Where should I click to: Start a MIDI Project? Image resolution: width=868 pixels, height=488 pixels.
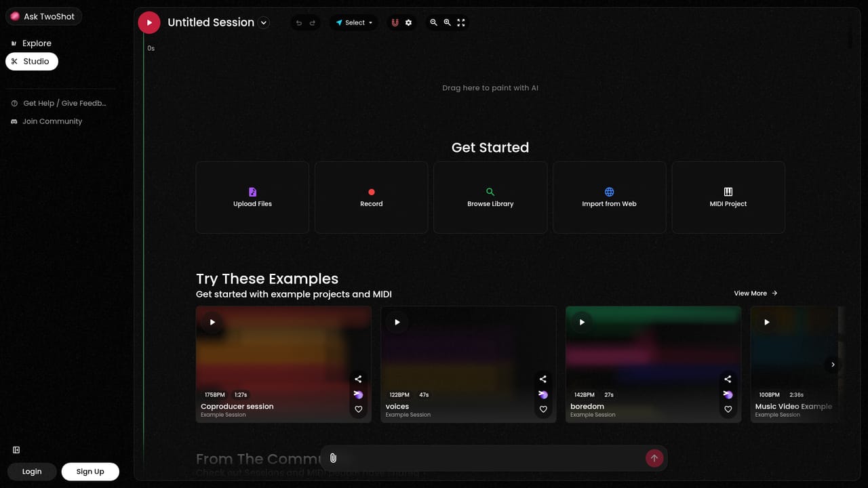coord(728,197)
